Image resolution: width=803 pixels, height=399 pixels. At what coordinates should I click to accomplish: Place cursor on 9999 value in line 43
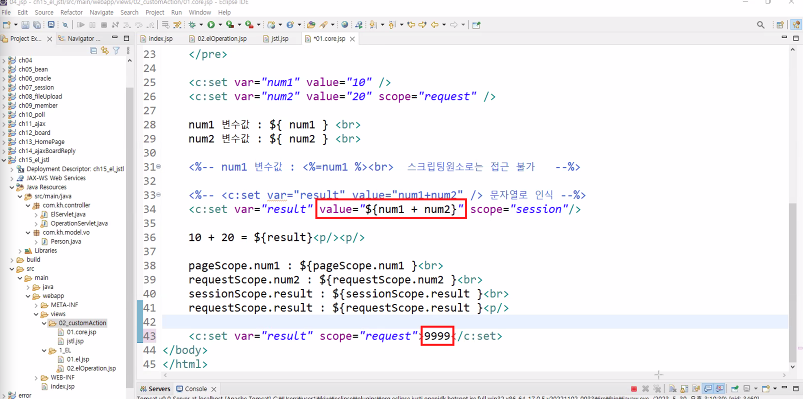437,336
